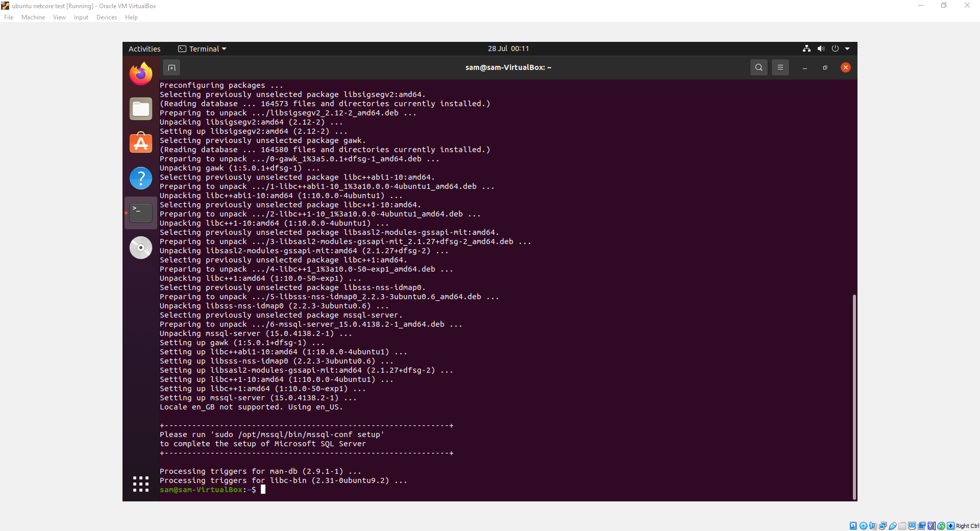Click VirtualBox keyboard capture arrow icon
The height and width of the screenshot is (531, 980).
point(950,526)
